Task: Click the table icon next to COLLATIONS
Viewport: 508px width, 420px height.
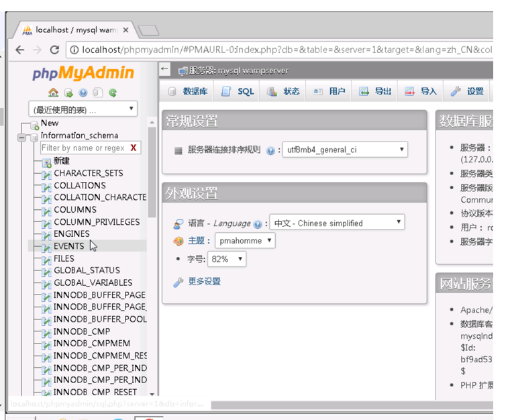Action: point(46,187)
